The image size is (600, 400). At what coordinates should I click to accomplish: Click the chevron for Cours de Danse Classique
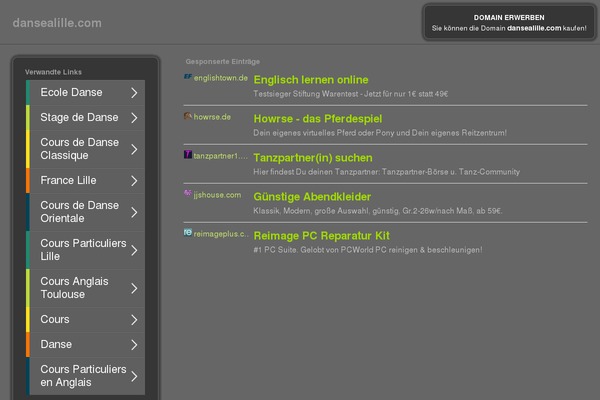click(134, 149)
